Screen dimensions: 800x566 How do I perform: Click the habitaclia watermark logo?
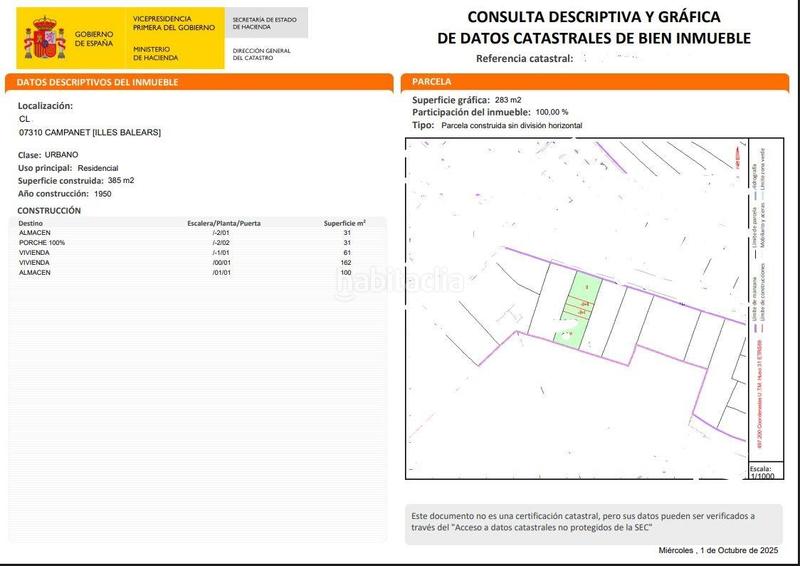[400, 284]
